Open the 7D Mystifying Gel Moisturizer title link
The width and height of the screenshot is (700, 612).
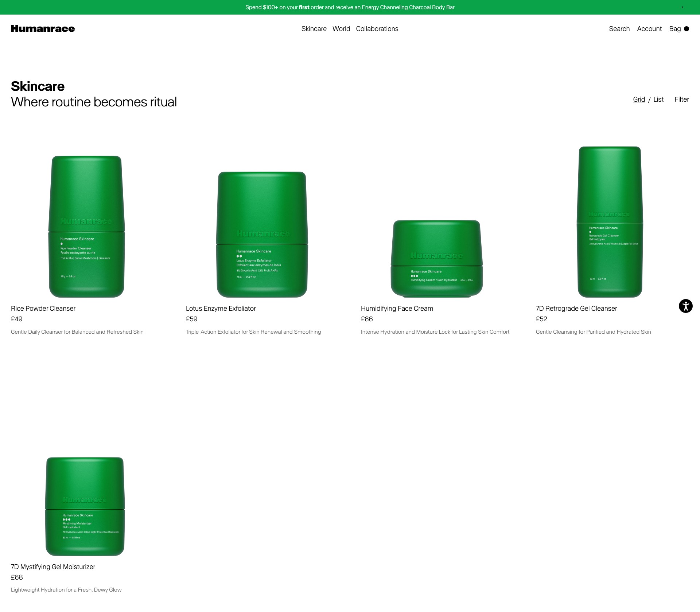53,567
